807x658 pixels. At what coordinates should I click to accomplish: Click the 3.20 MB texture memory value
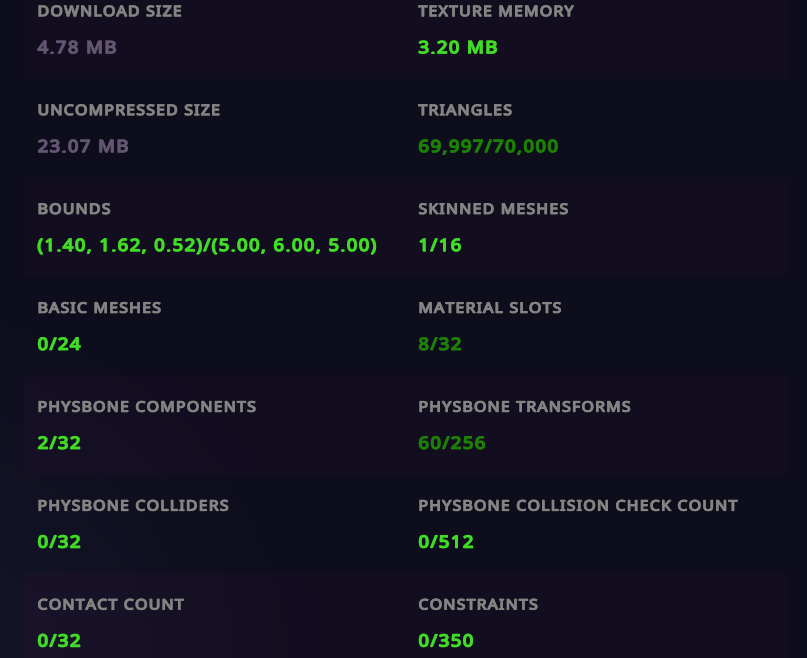coord(458,47)
